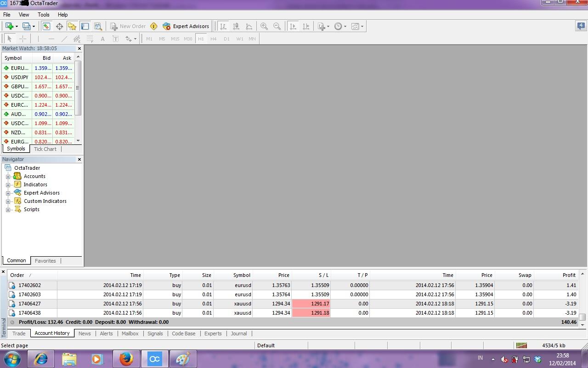Open the Profiles dropdown in toolbar
The image size is (588, 368).
pyautogui.click(x=28, y=26)
